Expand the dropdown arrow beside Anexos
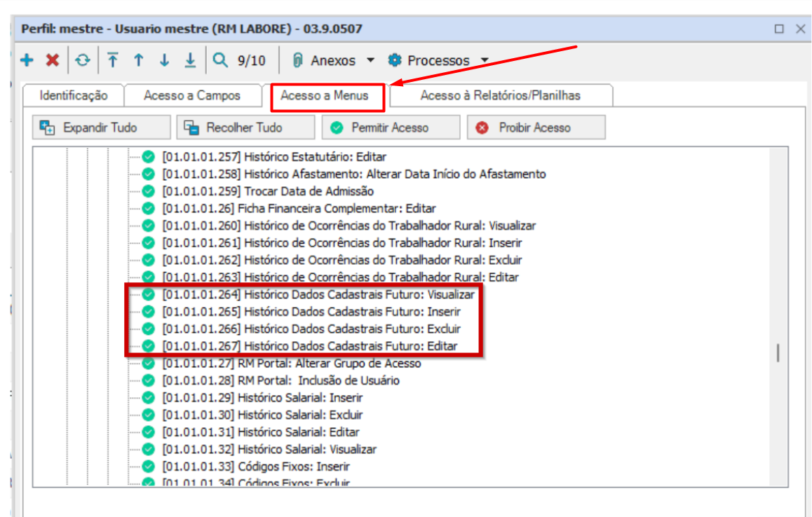 pyautogui.click(x=370, y=60)
